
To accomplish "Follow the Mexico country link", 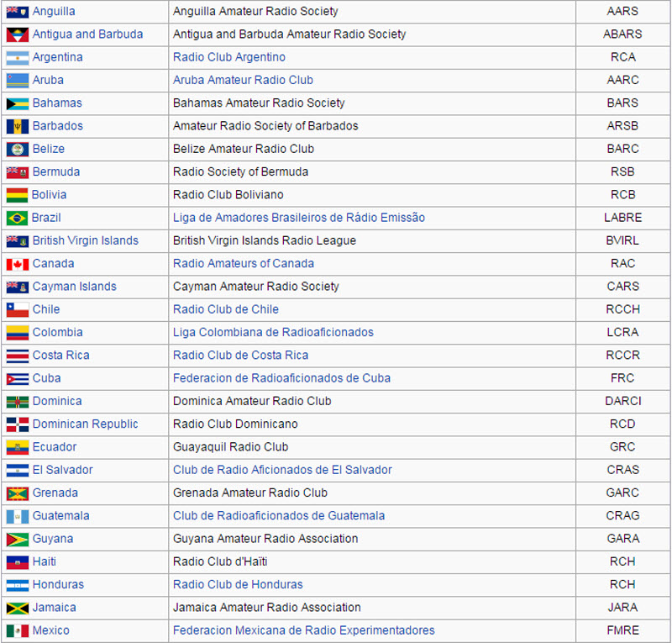I will 51,630.
